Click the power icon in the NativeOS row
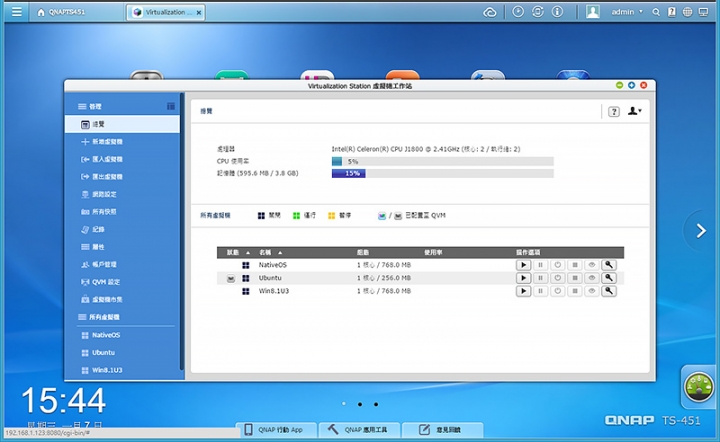 tap(557, 265)
